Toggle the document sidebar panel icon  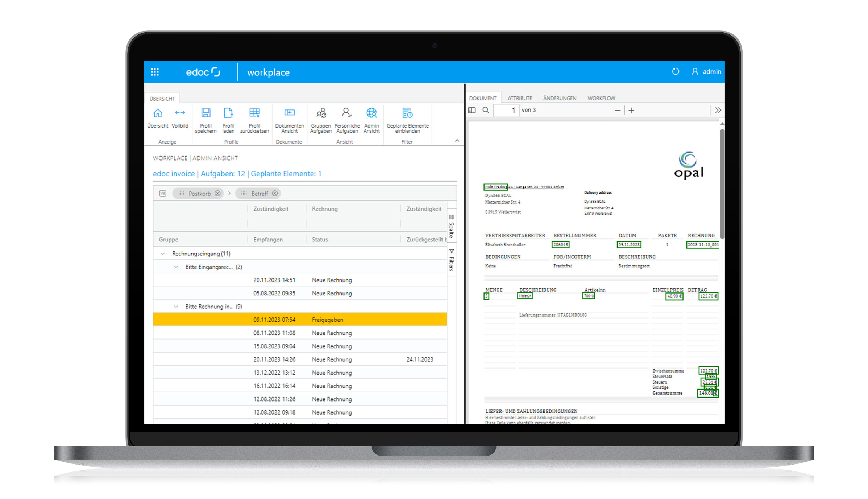point(472,110)
